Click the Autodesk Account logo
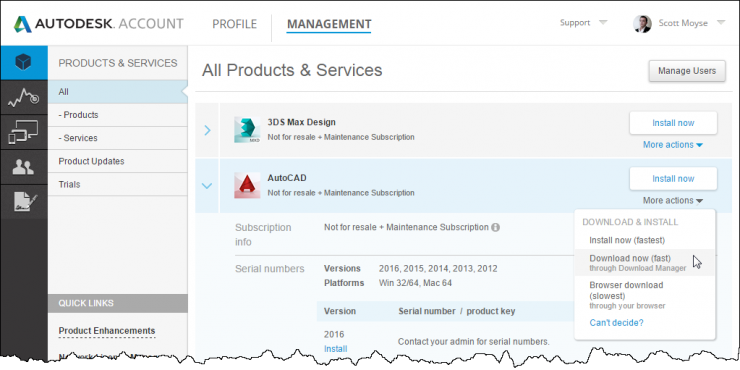Screen dimensions: 740x370 (98, 24)
